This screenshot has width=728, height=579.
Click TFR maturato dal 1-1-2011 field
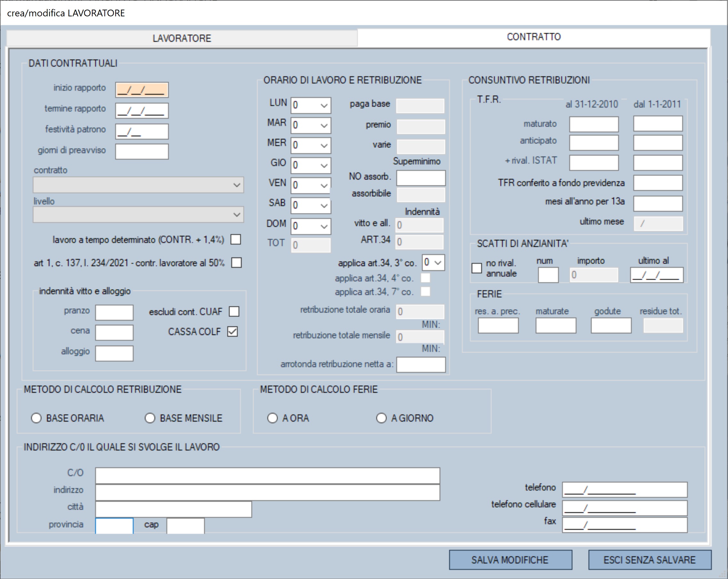click(x=658, y=124)
